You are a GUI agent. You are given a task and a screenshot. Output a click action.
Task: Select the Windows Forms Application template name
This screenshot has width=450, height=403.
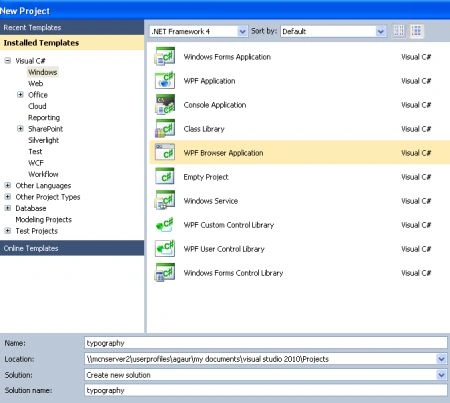pos(227,57)
